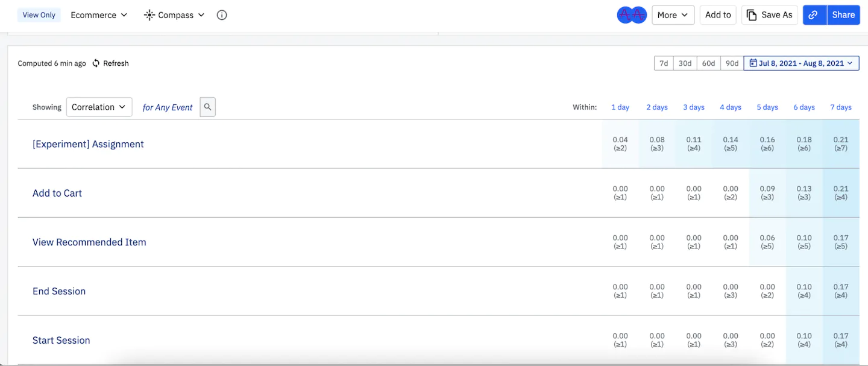Click the 4 days column header
The image size is (868, 366).
(731, 107)
